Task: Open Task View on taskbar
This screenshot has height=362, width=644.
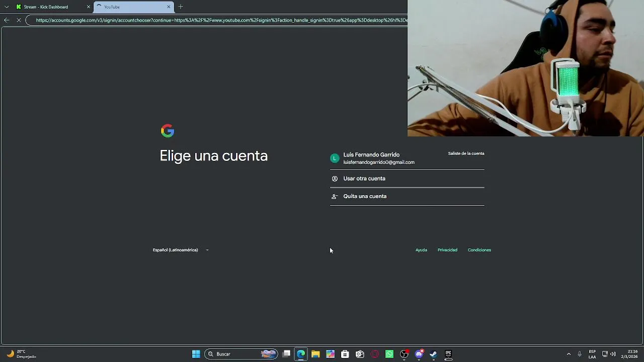Action: [x=286, y=354]
